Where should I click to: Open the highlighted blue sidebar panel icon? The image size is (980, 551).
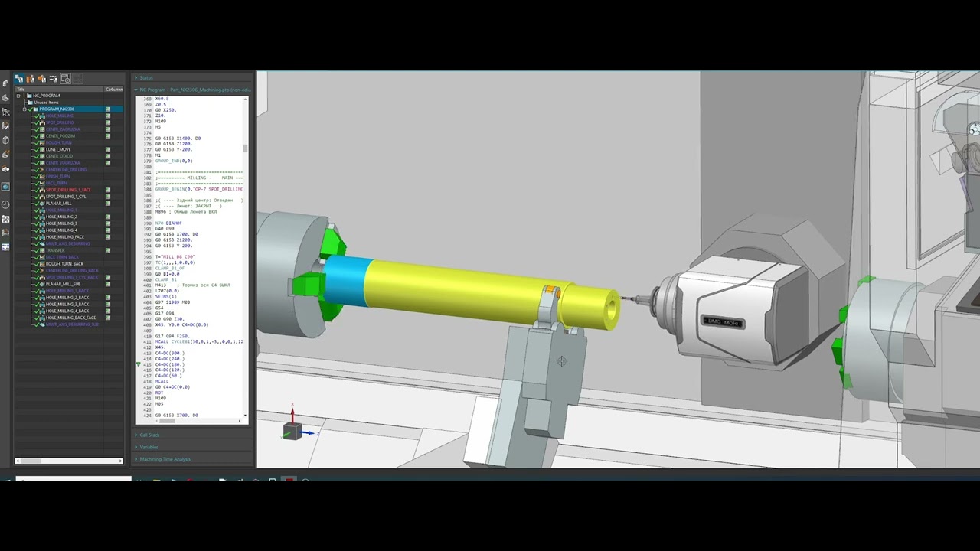click(x=5, y=187)
